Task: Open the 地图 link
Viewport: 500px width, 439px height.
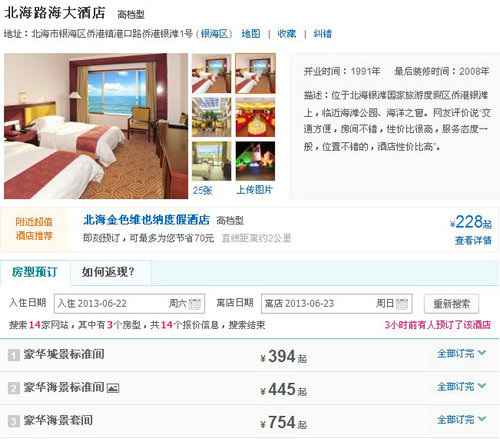Action: (251, 34)
